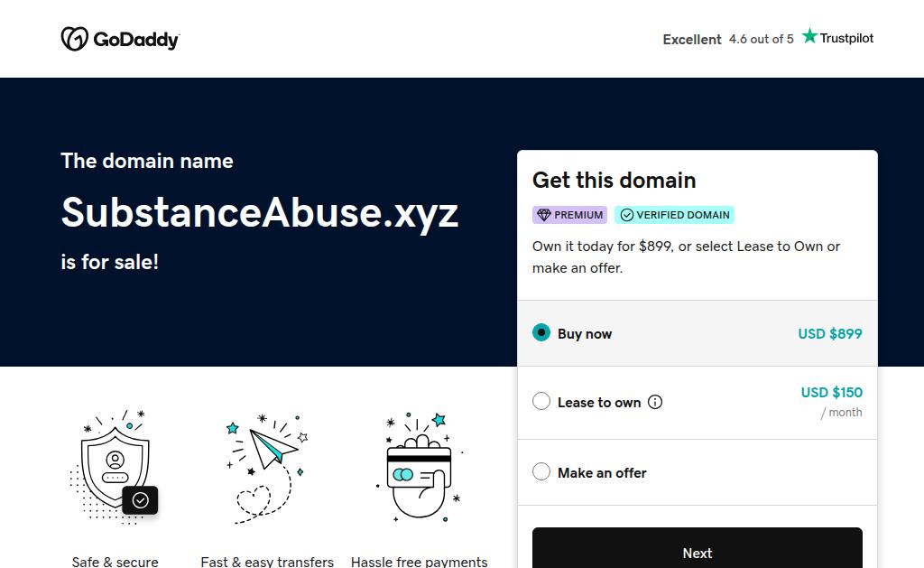Viewport: 924px width, 568px height.
Task: Click the Excellent rating text
Action: [x=692, y=40]
